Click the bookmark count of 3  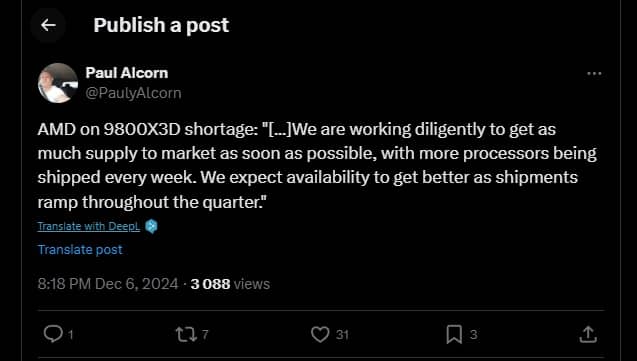coord(473,335)
